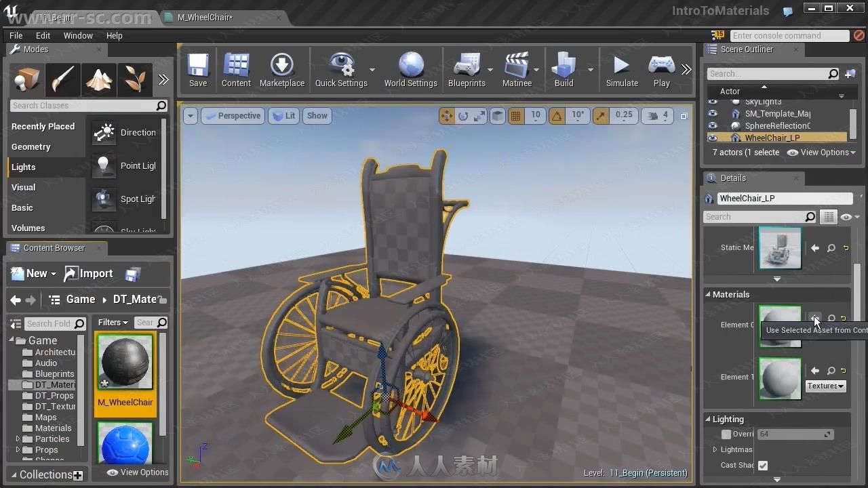This screenshot has height=488, width=868.
Task: Click the Save toolbar icon
Action: (198, 70)
